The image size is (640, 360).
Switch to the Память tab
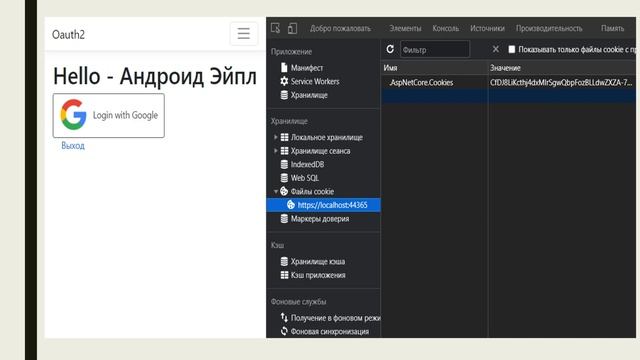[612, 28]
